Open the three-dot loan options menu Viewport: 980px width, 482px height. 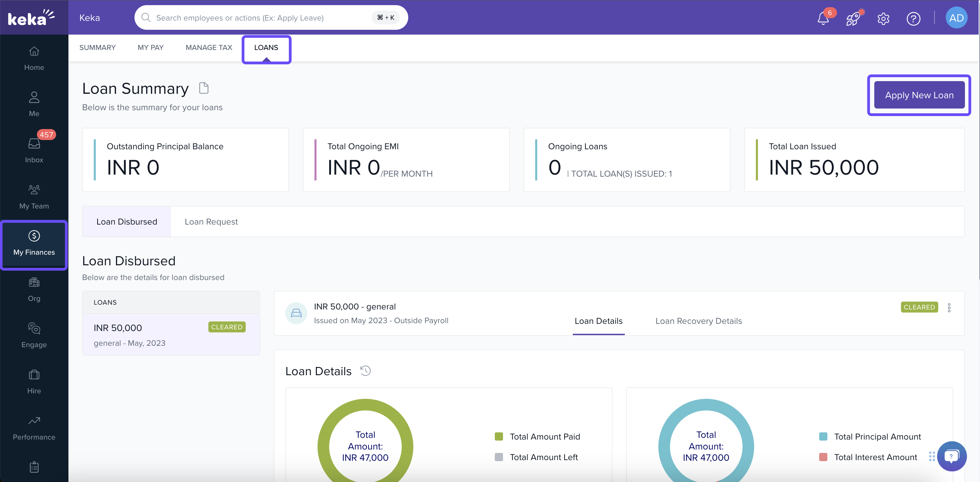[x=949, y=307]
